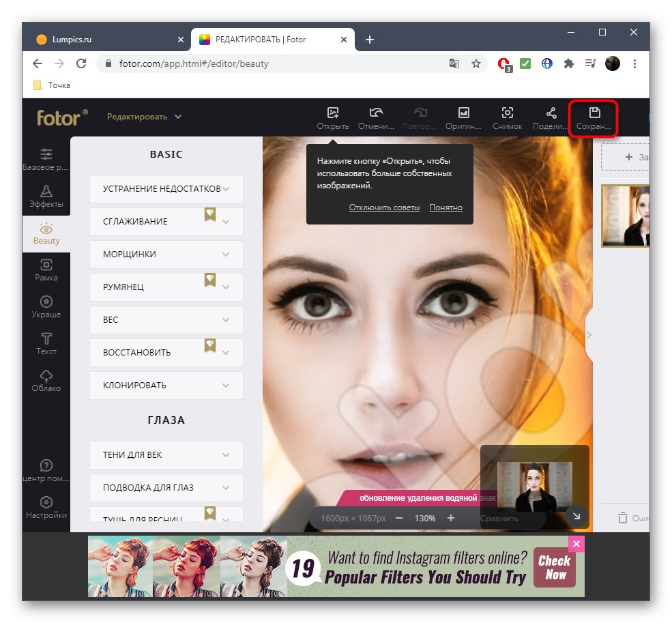672x623 pixels.
Task: Expand the ПОДВОДКА ДЛЯ ГЛАЗ option
Action: point(166,487)
